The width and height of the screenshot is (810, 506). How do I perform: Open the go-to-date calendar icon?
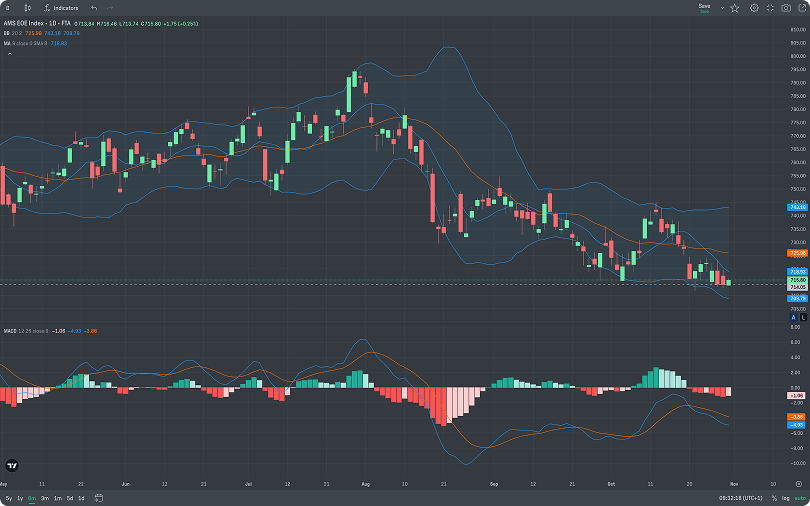pyautogui.click(x=98, y=498)
